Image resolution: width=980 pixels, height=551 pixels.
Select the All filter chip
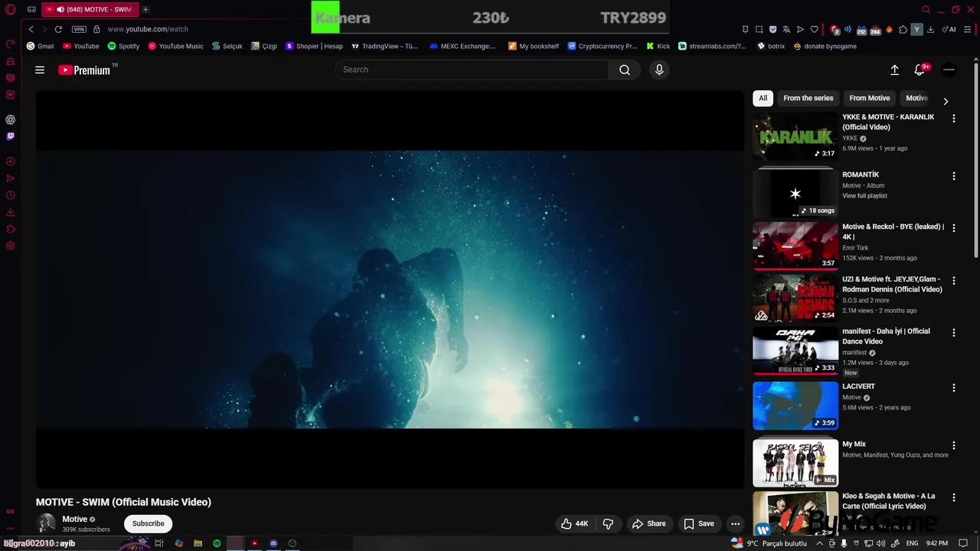coord(763,98)
